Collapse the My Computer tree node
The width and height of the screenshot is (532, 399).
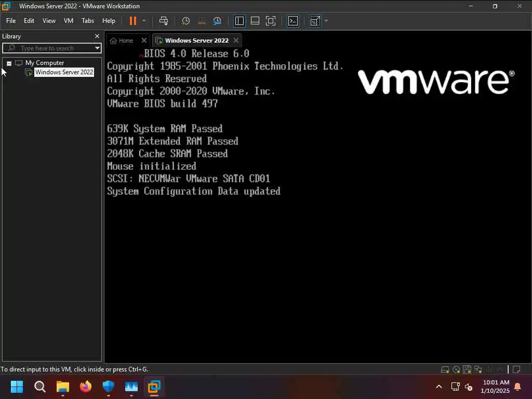coord(9,63)
